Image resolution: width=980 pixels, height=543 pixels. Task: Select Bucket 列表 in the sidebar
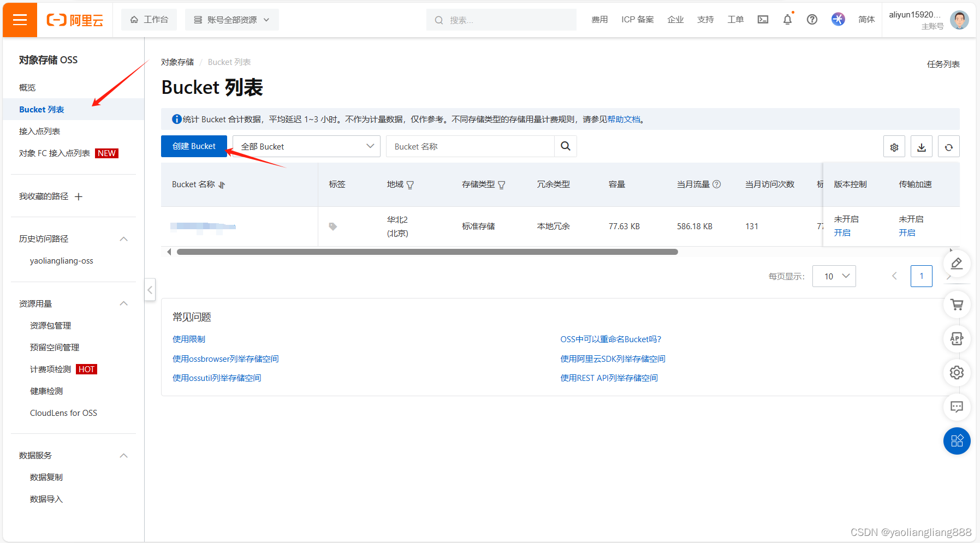pos(41,109)
